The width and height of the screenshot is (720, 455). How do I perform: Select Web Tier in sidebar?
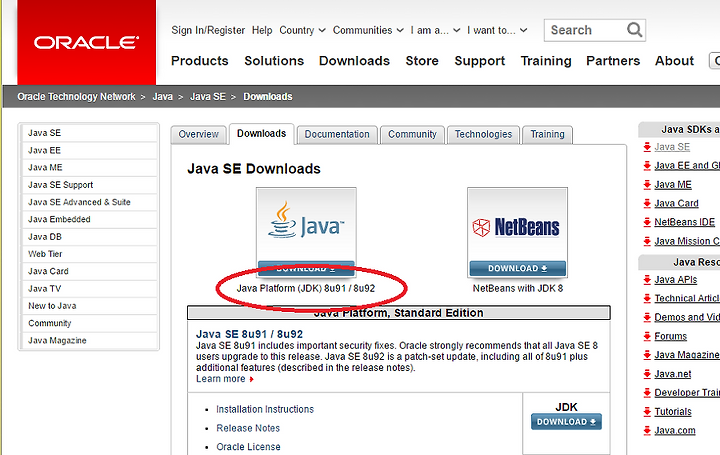point(89,254)
